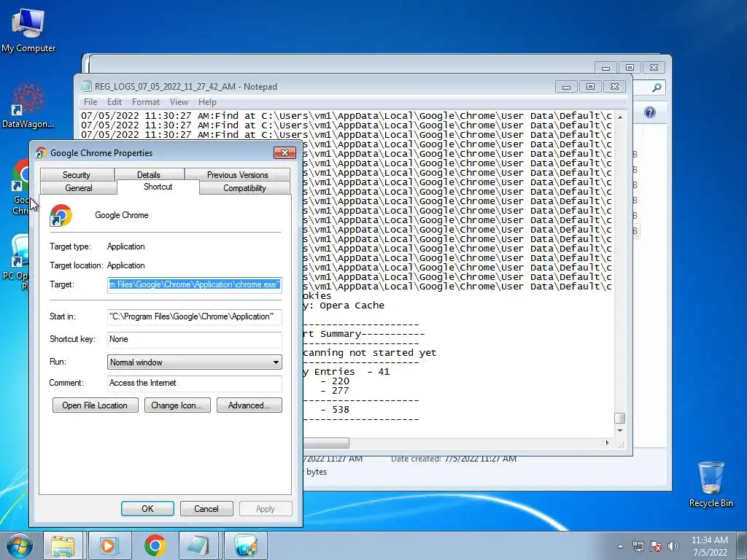Open the File menu in Notepad

tap(90, 102)
